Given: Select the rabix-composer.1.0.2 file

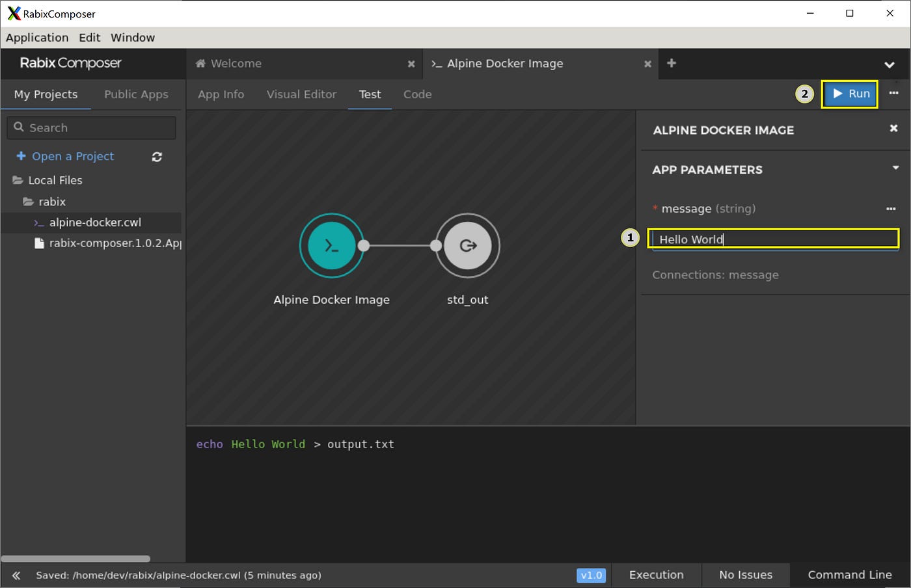Looking at the screenshot, I should [x=108, y=243].
